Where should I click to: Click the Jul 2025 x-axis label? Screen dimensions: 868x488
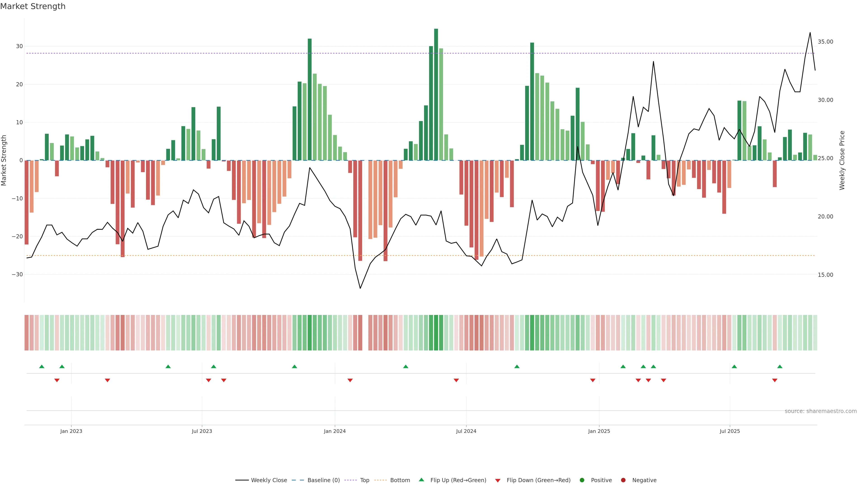click(729, 431)
